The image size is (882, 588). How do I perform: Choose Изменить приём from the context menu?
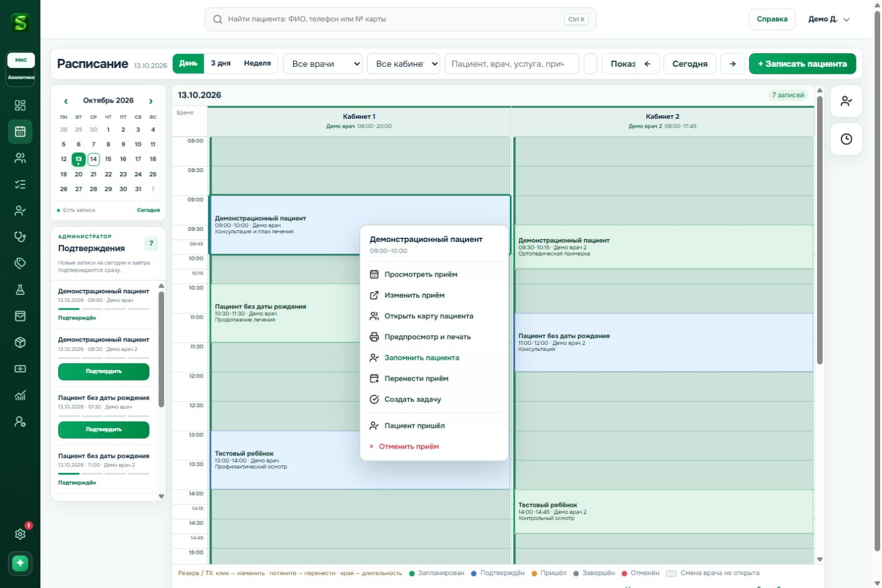pos(434,295)
